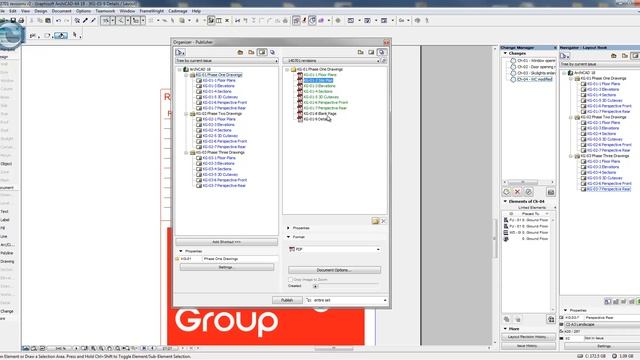Collapse the More section in Change Manager

pos(505,329)
